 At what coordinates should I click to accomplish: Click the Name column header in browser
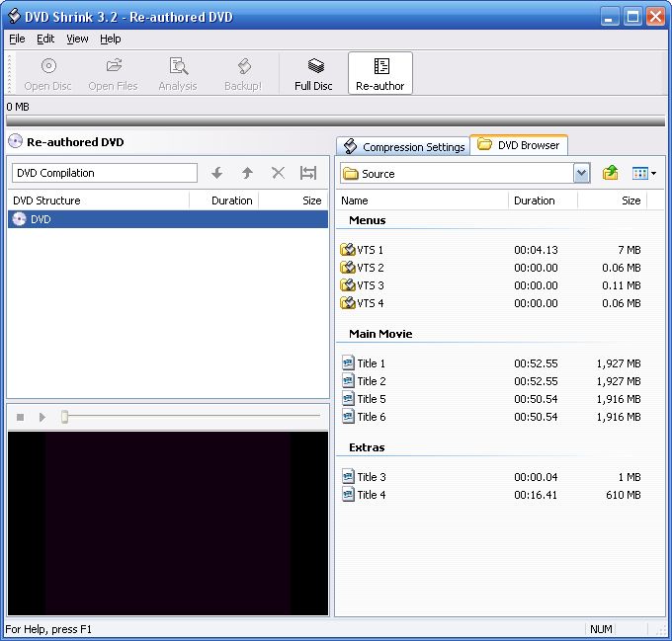(x=422, y=200)
